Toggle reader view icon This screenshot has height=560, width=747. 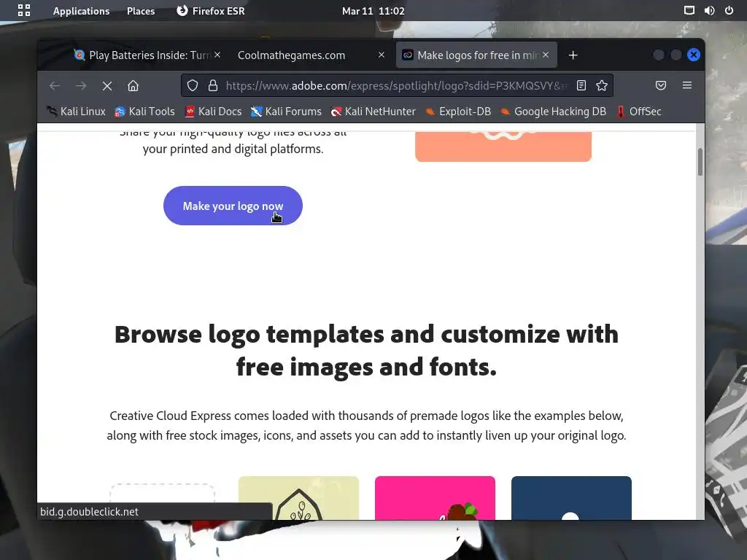[x=581, y=85]
